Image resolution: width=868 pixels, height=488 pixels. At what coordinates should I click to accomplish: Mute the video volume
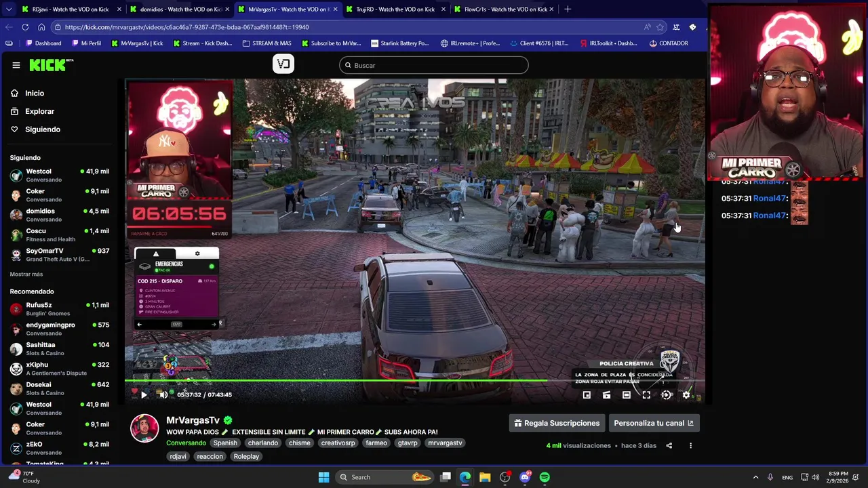pos(163,394)
